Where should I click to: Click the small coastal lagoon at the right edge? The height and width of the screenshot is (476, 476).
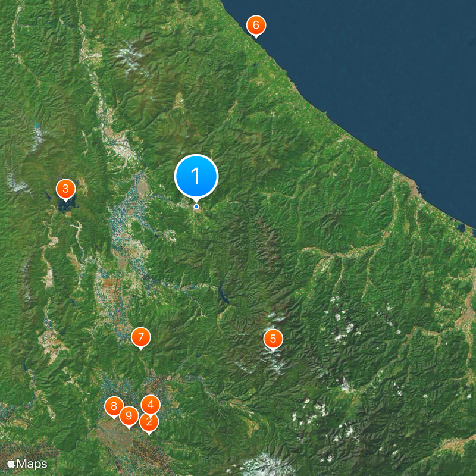pos(462,227)
